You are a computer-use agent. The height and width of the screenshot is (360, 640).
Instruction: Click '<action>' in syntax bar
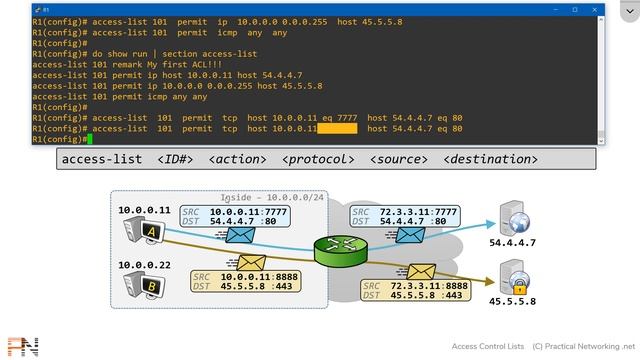pos(238,159)
